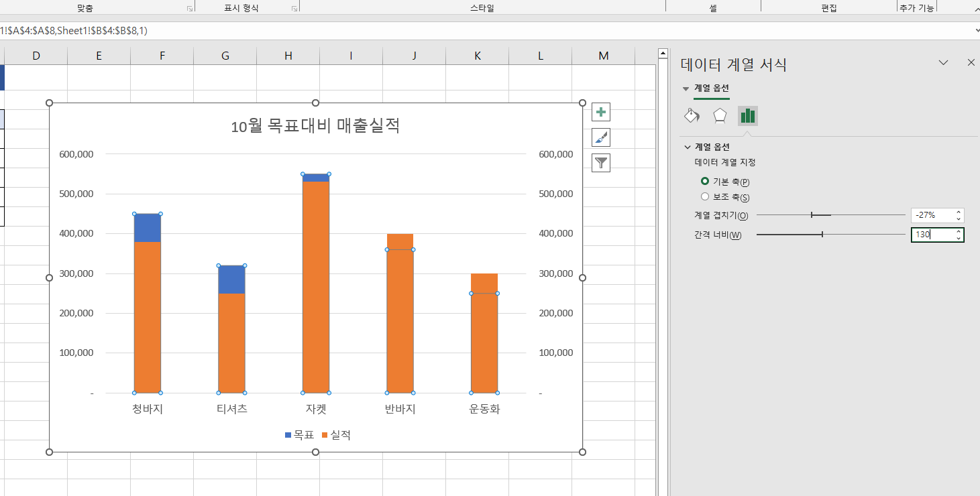The image size is (980, 496).
Task: Open 표시 형식 group dialog launcher
Action: click(x=294, y=9)
